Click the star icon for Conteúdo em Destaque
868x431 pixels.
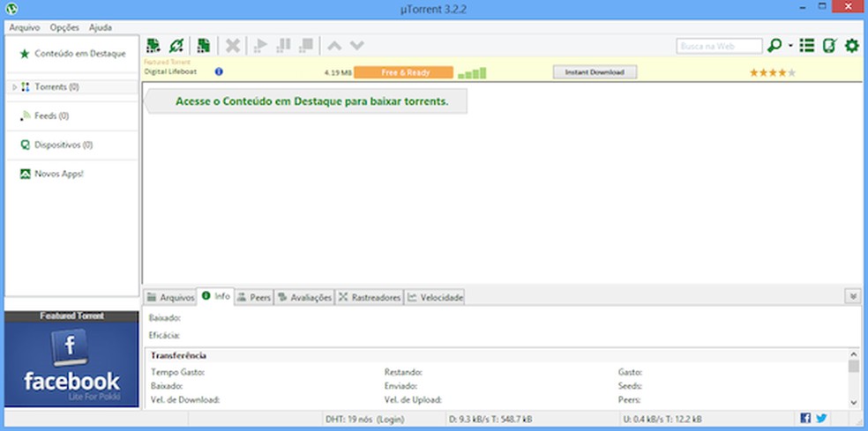tap(25, 55)
